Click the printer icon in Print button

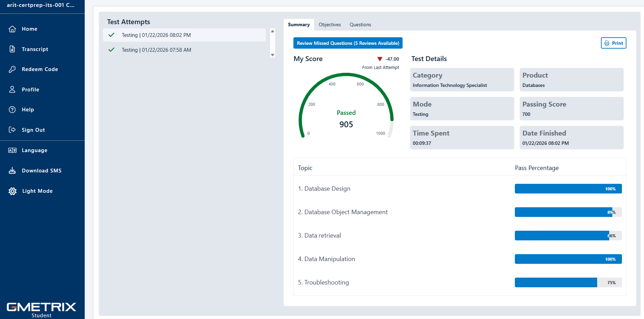[x=607, y=43]
